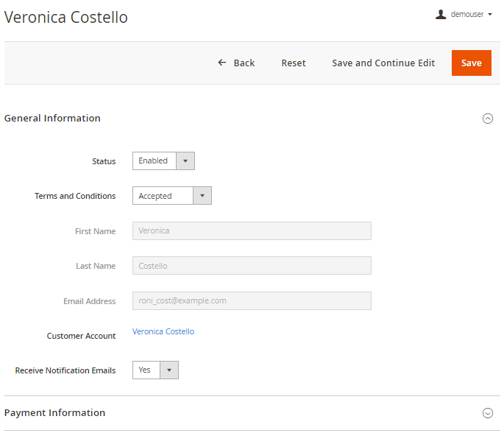Click the First Name input field
The width and height of the screenshot is (504, 433).
pos(252,230)
